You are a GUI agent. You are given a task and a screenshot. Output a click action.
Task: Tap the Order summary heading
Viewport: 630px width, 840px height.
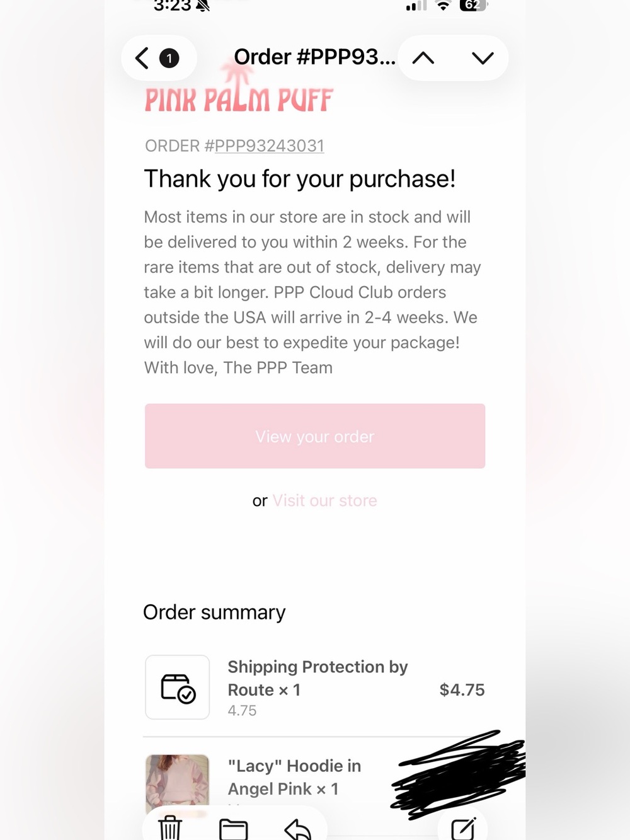coord(214,612)
